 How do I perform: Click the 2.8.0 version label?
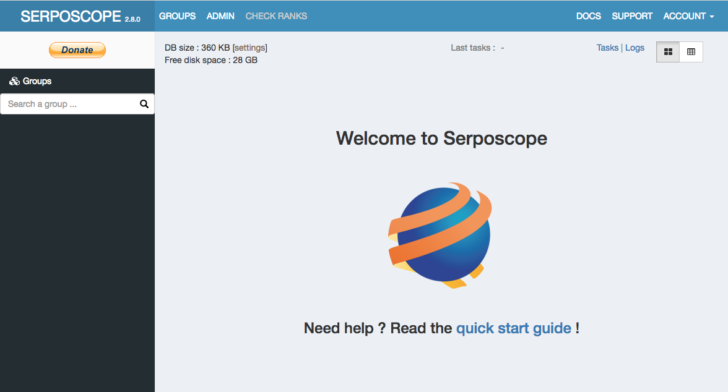(x=132, y=19)
